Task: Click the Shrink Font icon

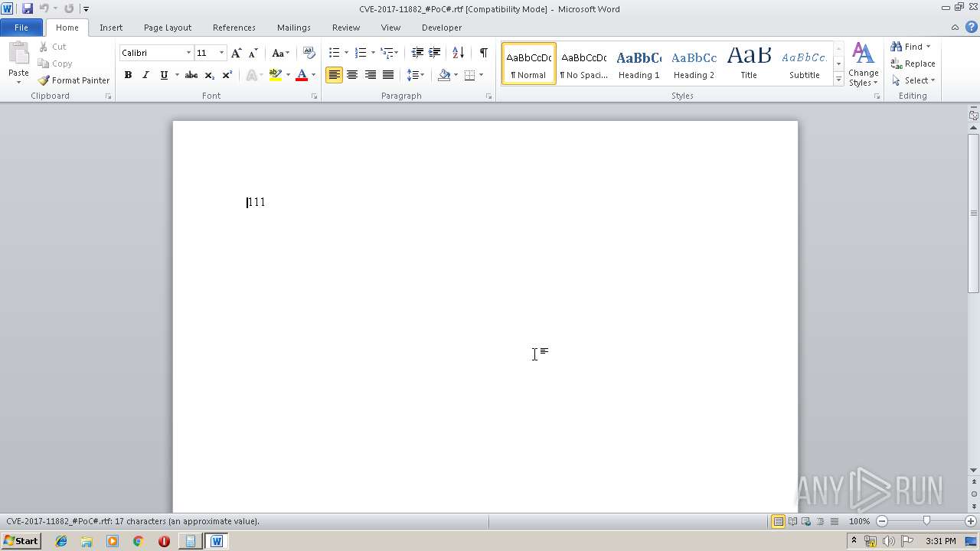Action: coord(253,53)
